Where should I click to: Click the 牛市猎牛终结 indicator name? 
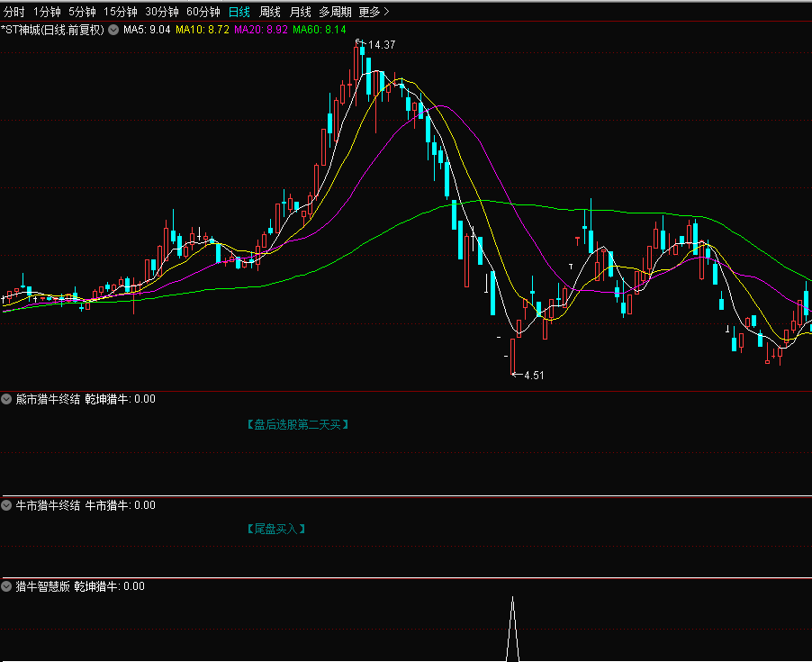[x=48, y=505]
